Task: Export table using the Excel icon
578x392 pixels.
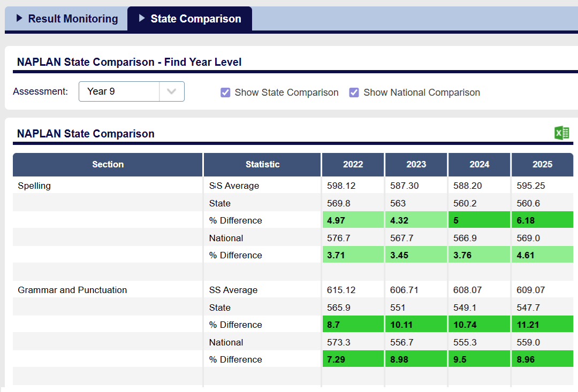Action: click(562, 133)
